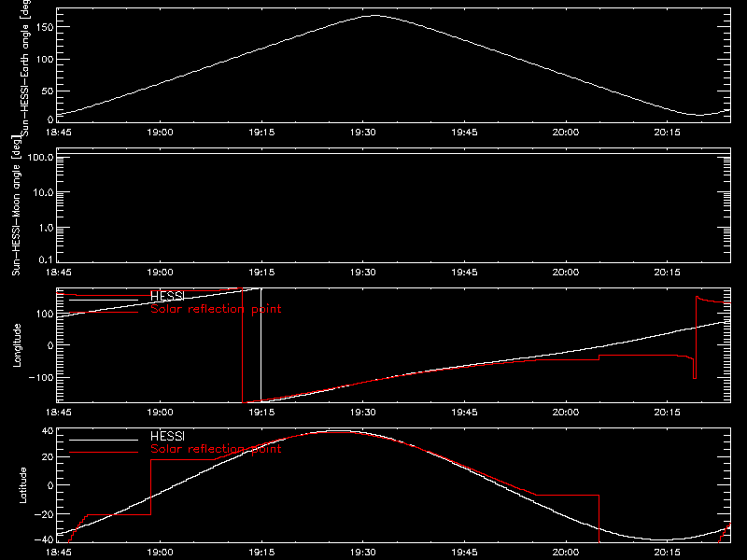
Task: Click the 100.0 tick on the Moon angle axis
Action: click(40, 157)
